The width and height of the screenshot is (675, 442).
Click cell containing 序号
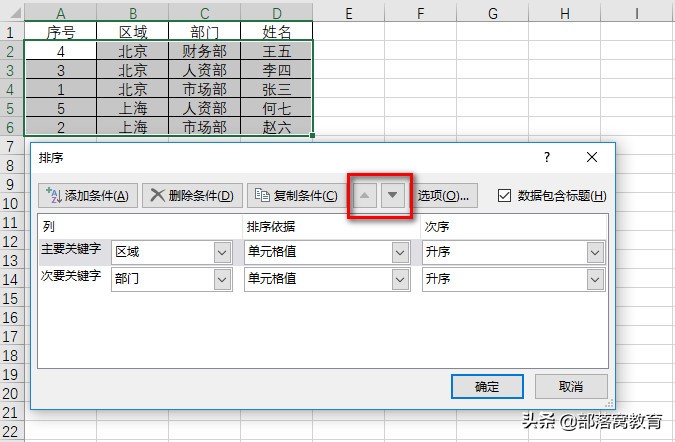61,32
